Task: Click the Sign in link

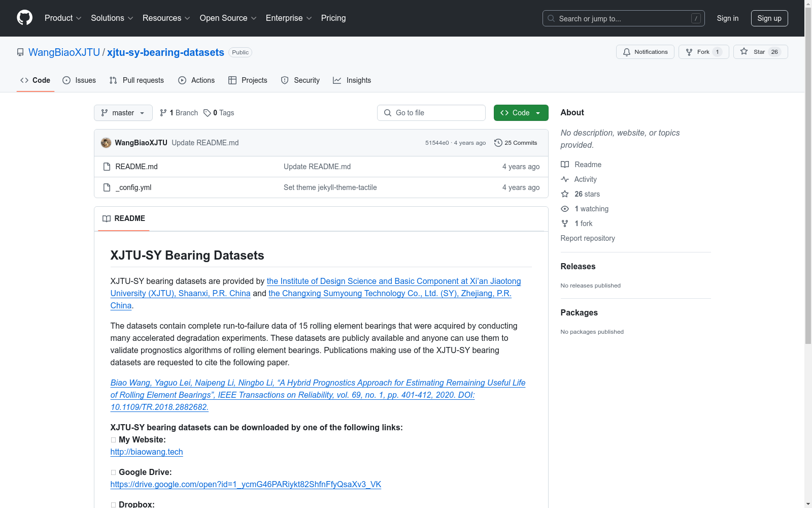Action: tap(728, 18)
